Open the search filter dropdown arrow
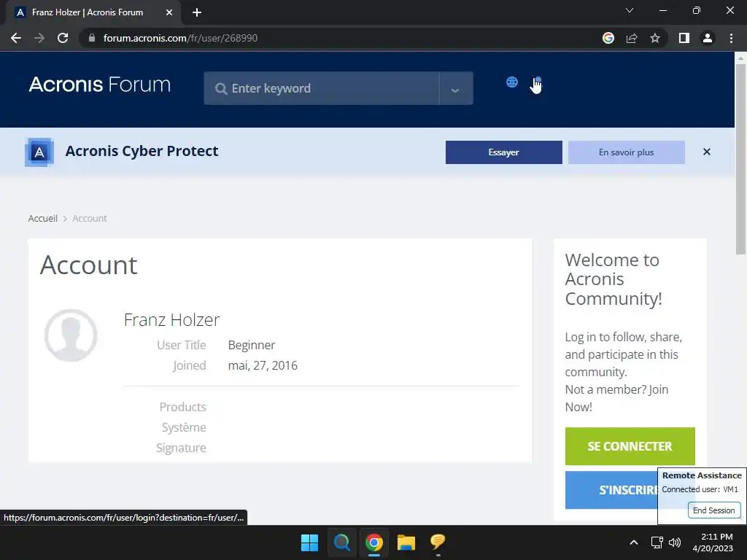This screenshot has height=560, width=747. 455,88
